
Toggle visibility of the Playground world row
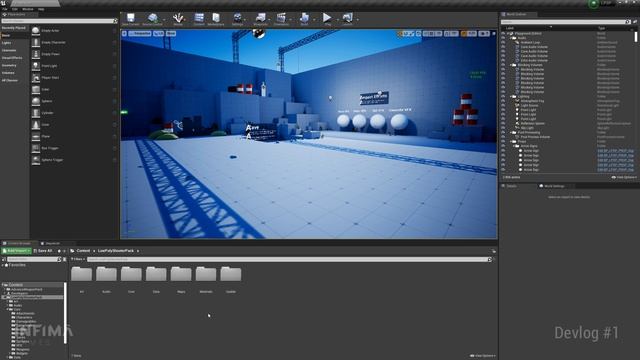coord(503,33)
